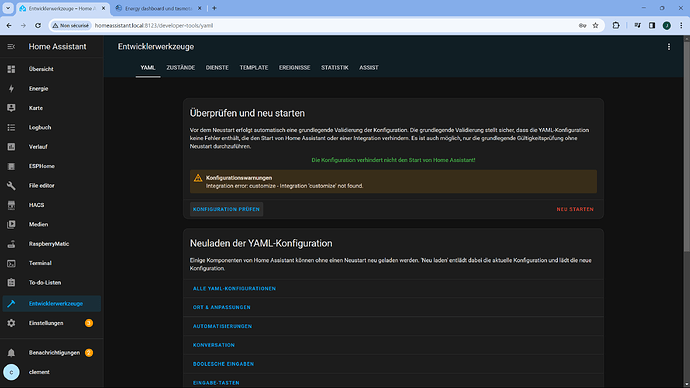Reload the page in the browser
The image size is (690, 388).
pos(38,26)
